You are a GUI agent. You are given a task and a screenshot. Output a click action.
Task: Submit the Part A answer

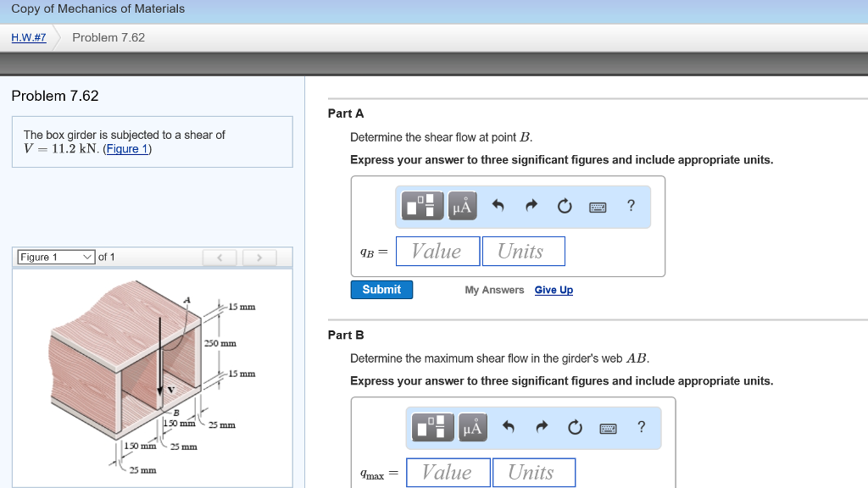[x=381, y=289]
